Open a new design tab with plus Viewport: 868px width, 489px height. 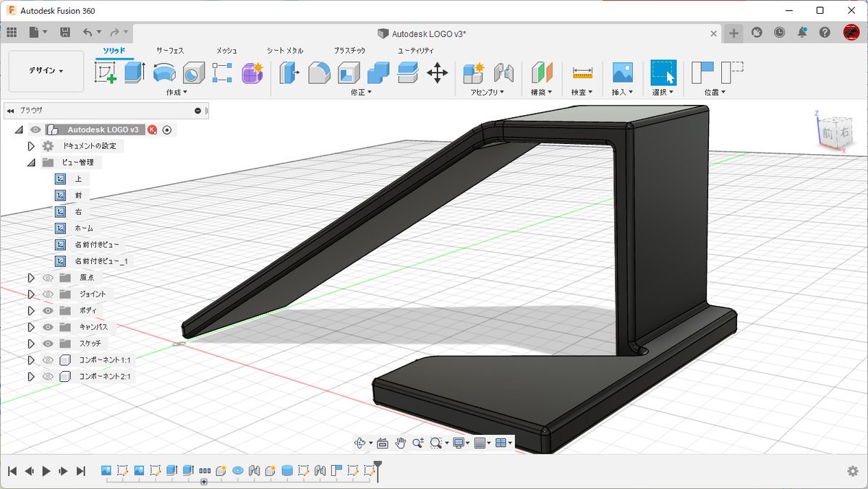tap(733, 33)
